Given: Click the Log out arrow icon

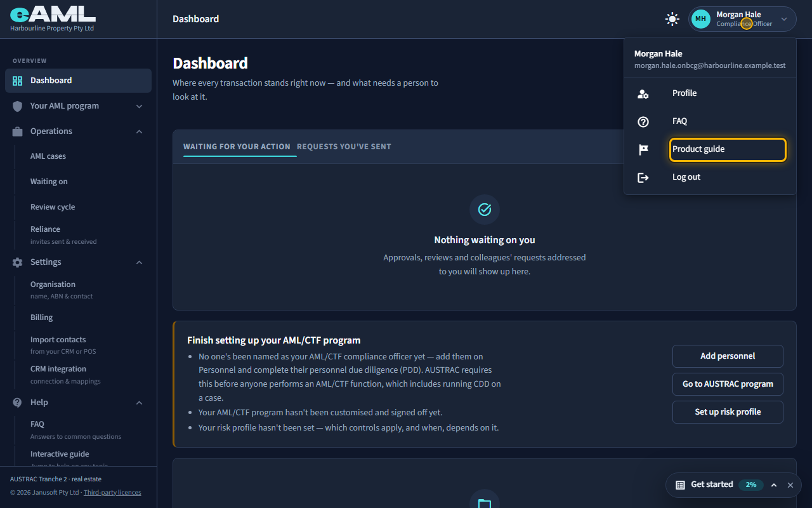Looking at the screenshot, I should pos(643,178).
